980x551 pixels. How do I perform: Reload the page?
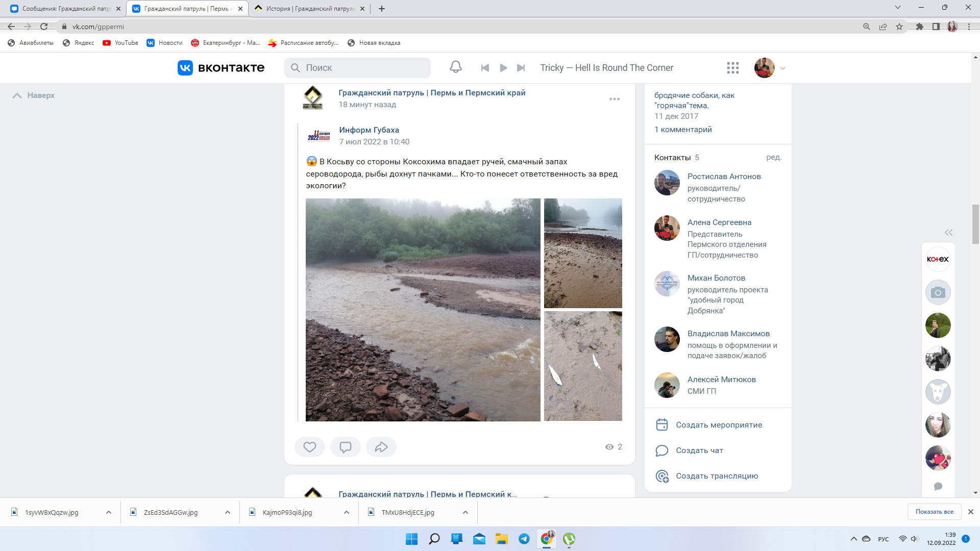point(44,27)
